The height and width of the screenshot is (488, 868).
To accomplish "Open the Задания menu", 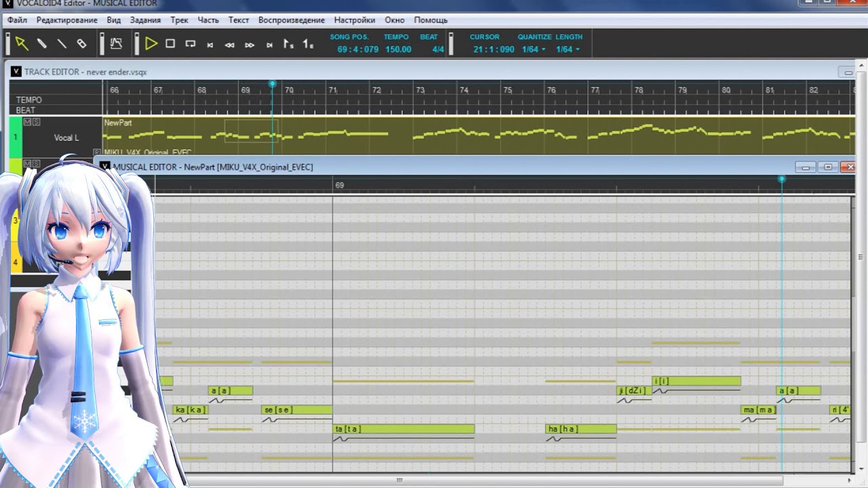I will click(x=145, y=20).
